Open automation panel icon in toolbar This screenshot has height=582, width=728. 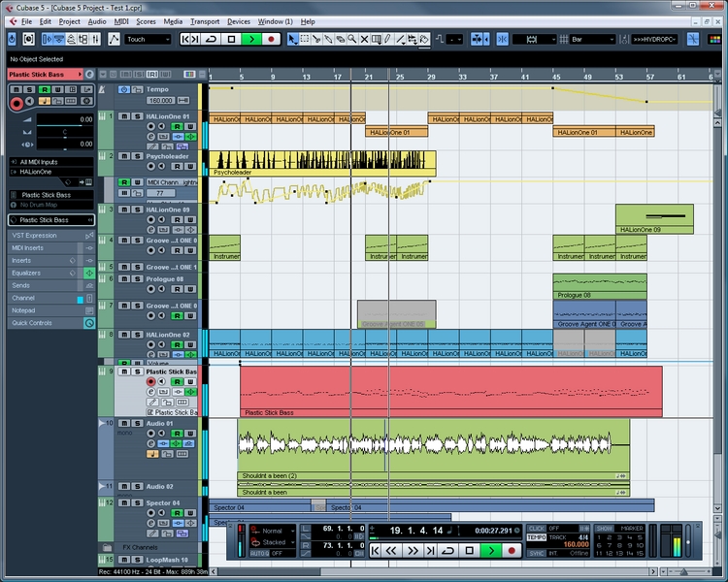coord(114,40)
